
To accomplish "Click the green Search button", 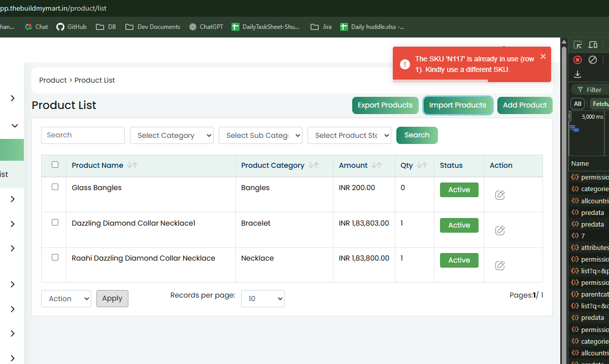I will pyautogui.click(x=417, y=135).
